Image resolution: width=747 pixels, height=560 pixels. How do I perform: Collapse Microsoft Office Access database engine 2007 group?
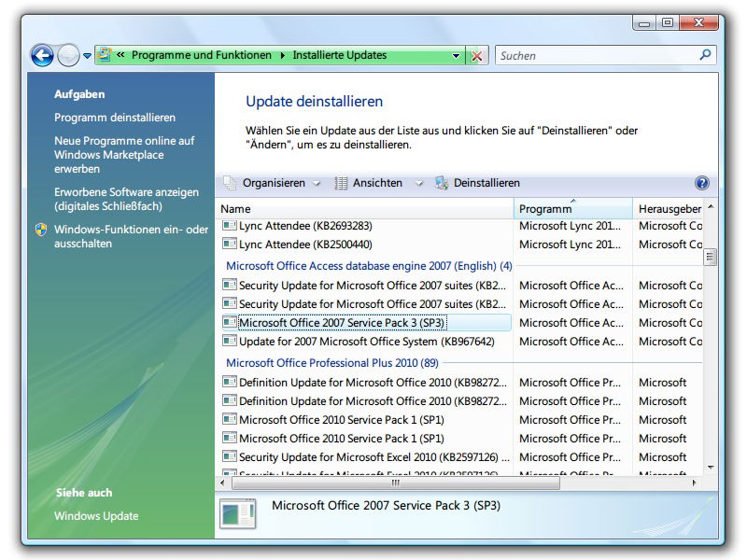[369, 266]
